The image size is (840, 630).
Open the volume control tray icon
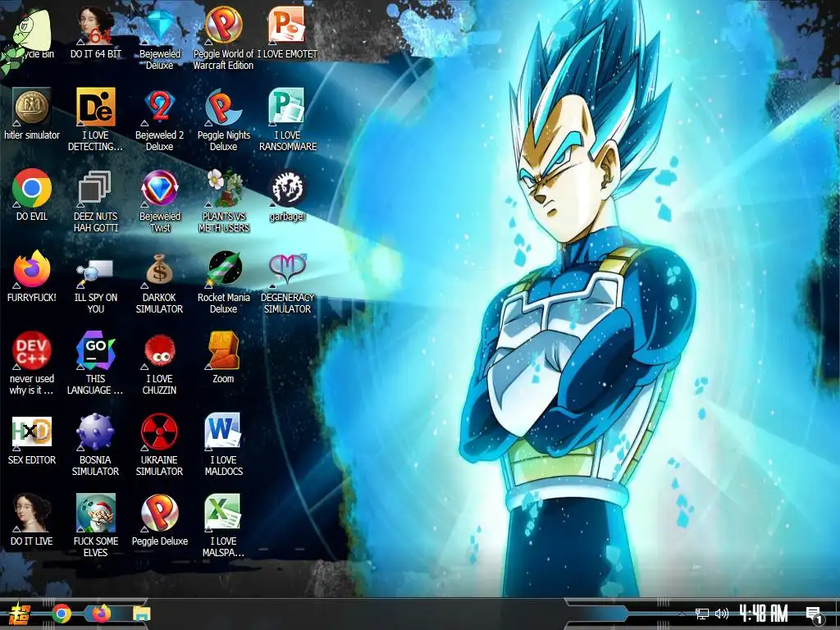tap(722, 614)
